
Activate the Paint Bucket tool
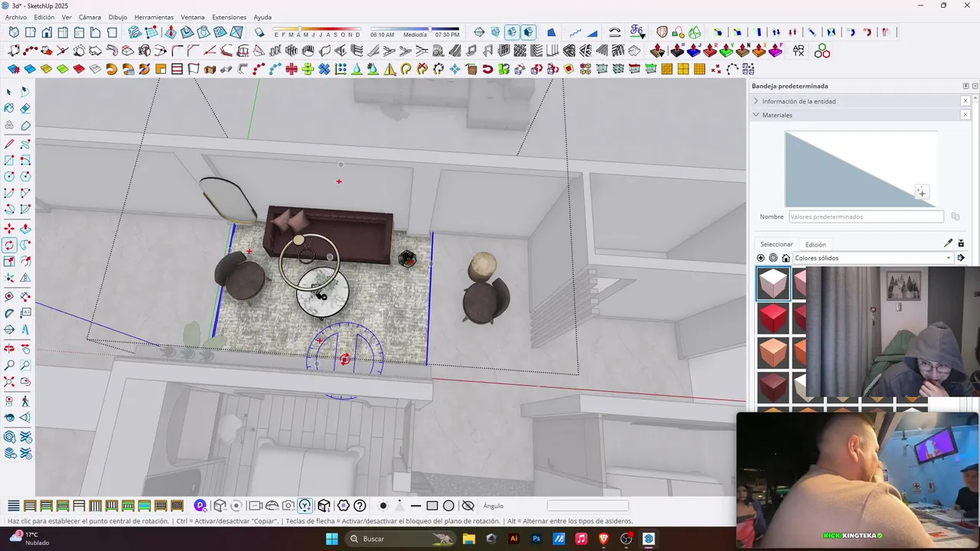tap(9, 109)
